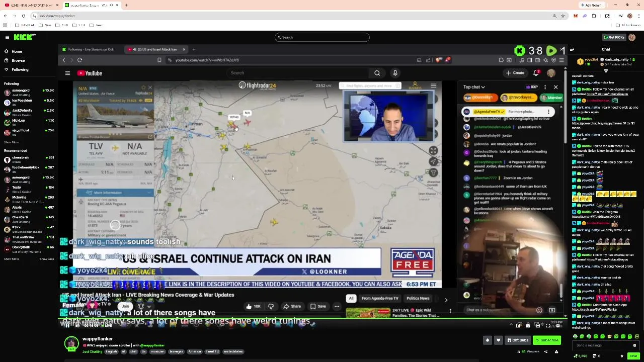Image resolution: width=644 pixels, height=362 pixels.
Task: Open the Kick user profile avatar
Action: tap(632, 37)
